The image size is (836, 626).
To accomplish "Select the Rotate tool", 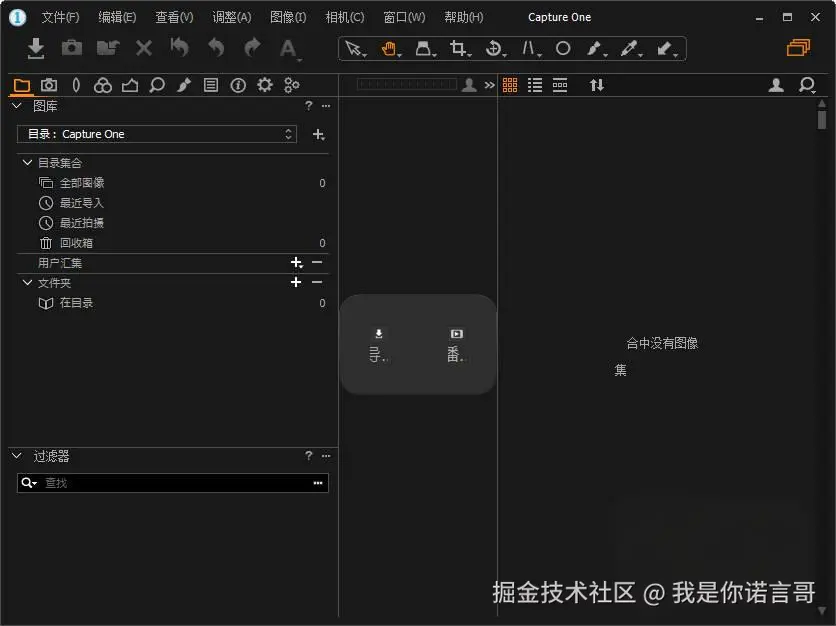I will click(494, 49).
